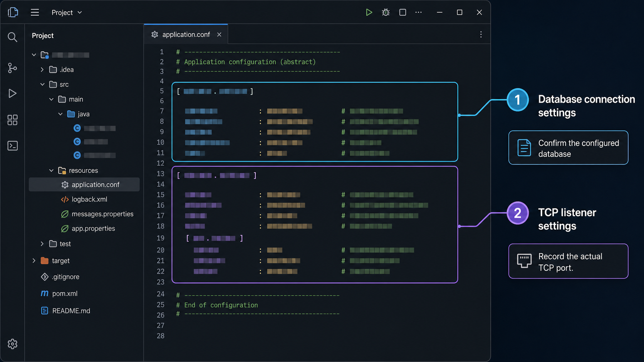Screen dimensions: 644x362
Task: Click the gear icon on the application.conf tab
Action: [155, 35]
